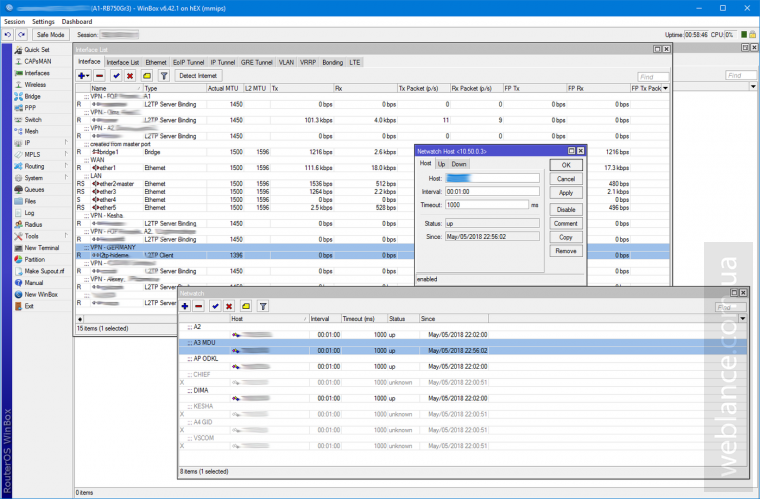Screen dimensions: 760x499
Task: Enable interface with checkmark in Interface List
Action: (116, 76)
